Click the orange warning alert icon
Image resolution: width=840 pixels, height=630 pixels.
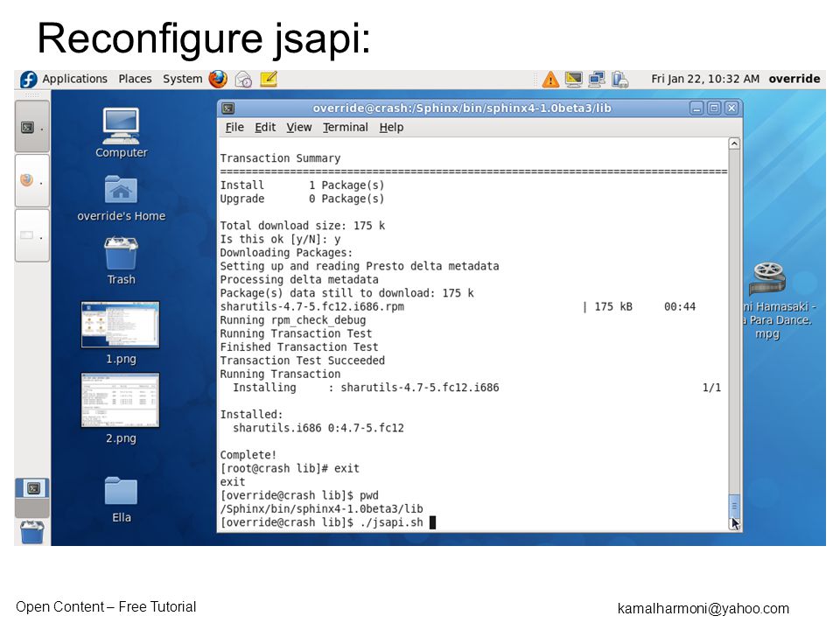click(x=550, y=80)
